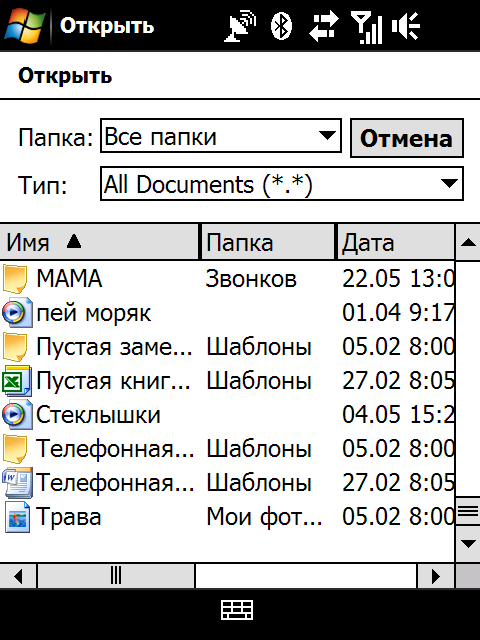Click the vertical scrollbar down arrow

pyautogui.click(x=468, y=544)
